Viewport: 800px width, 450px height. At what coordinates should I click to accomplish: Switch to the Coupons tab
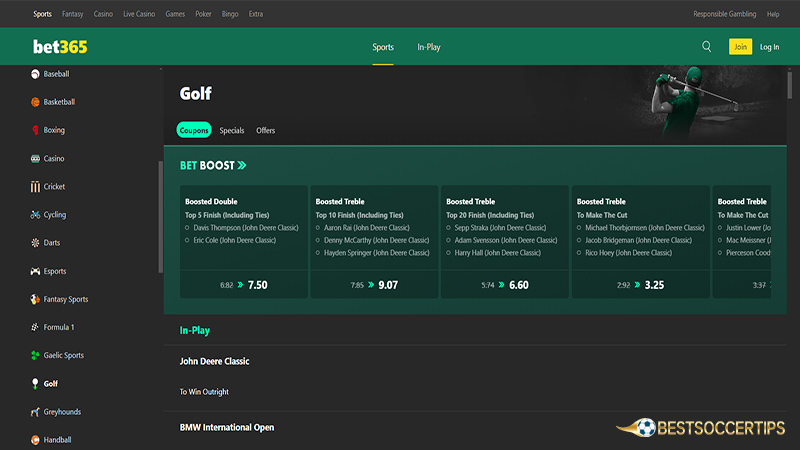pos(194,130)
